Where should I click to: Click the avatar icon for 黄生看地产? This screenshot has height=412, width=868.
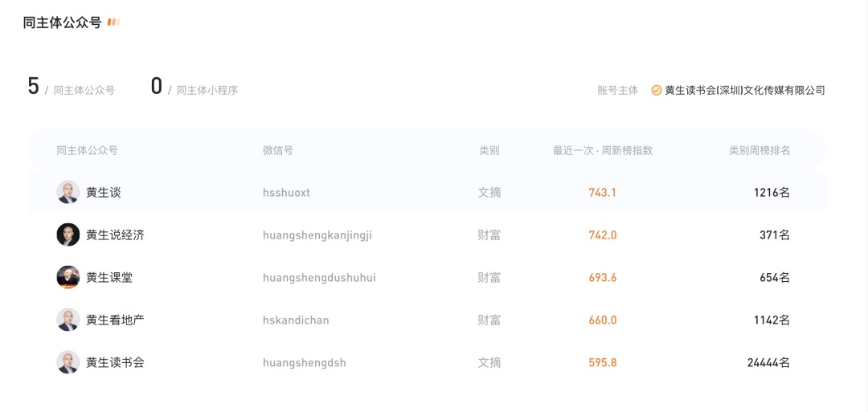[x=68, y=320]
